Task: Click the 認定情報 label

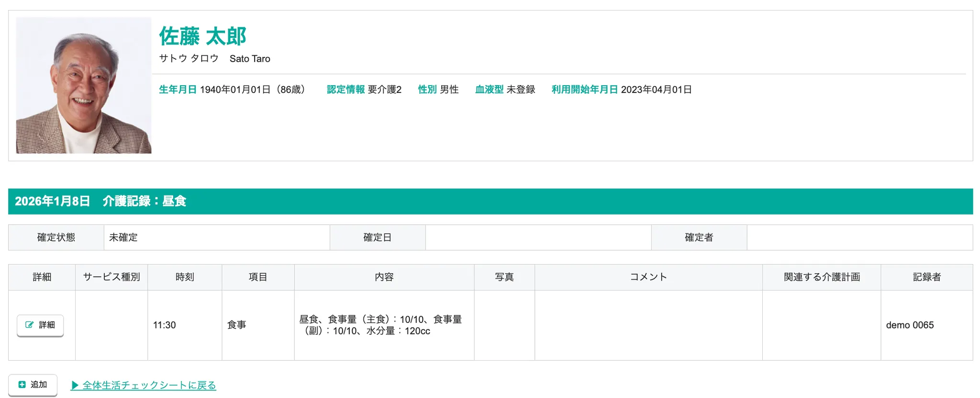Action: pyautogui.click(x=345, y=89)
